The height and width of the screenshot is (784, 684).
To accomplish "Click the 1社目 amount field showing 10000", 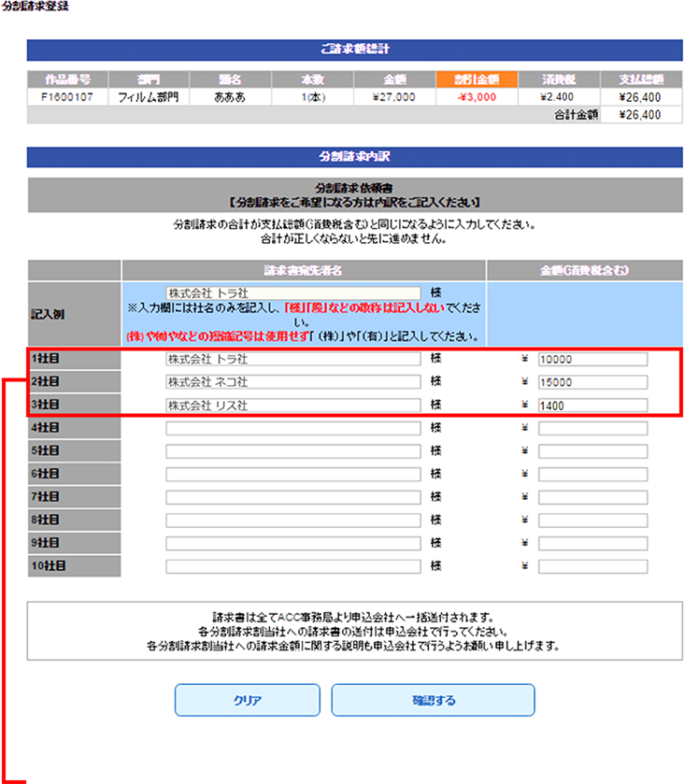I will click(x=592, y=359).
